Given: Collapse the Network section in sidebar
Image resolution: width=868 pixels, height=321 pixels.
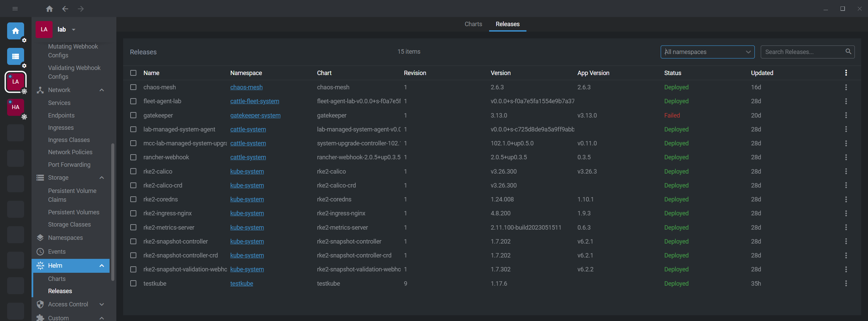Looking at the screenshot, I should (x=101, y=90).
